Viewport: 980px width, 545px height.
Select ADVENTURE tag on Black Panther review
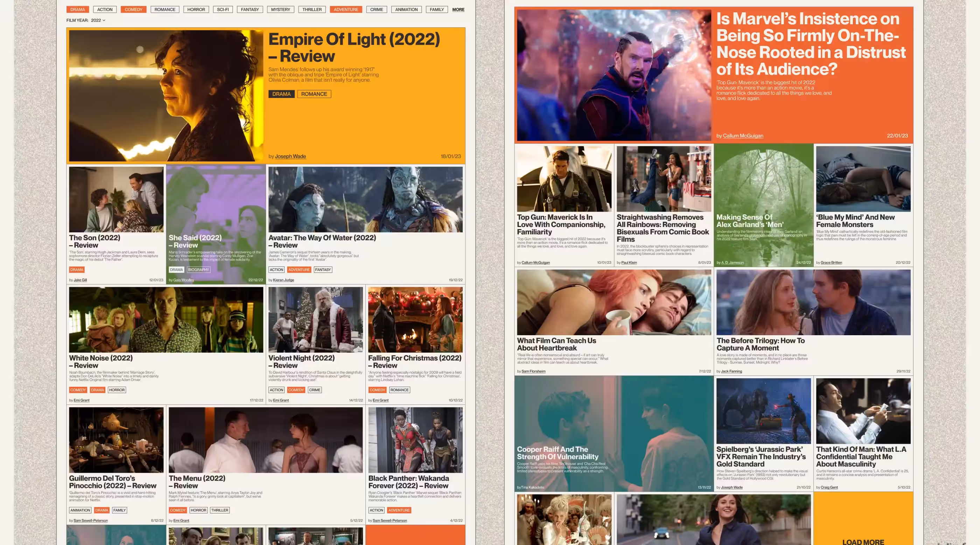[399, 510]
